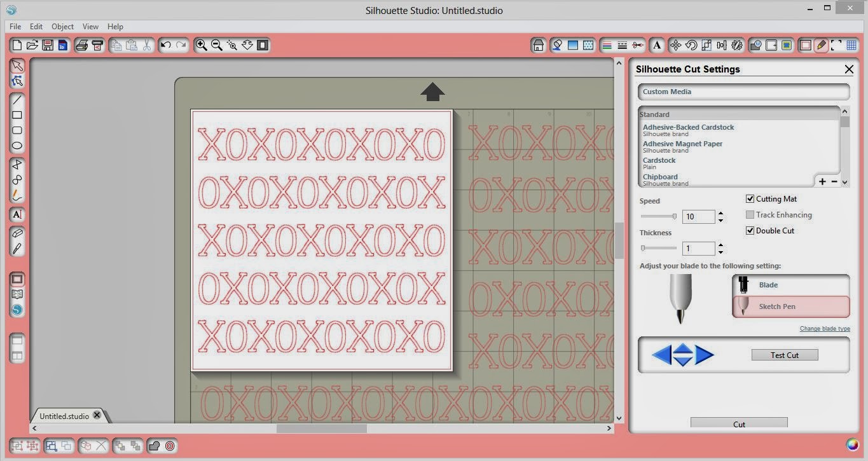The height and width of the screenshot is (461, 868).
Task: Click the Speed slider
Action: tap(659, 216)
